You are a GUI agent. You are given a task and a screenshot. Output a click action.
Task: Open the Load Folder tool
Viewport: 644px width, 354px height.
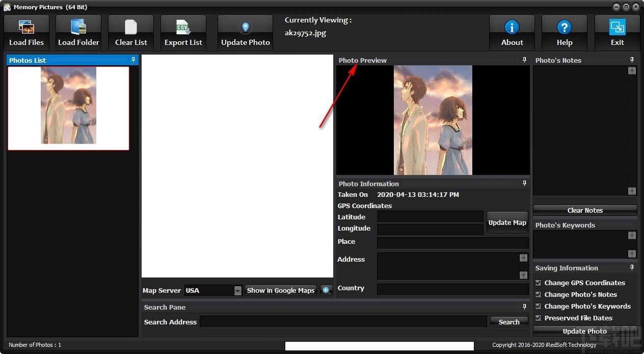(78, 33)
